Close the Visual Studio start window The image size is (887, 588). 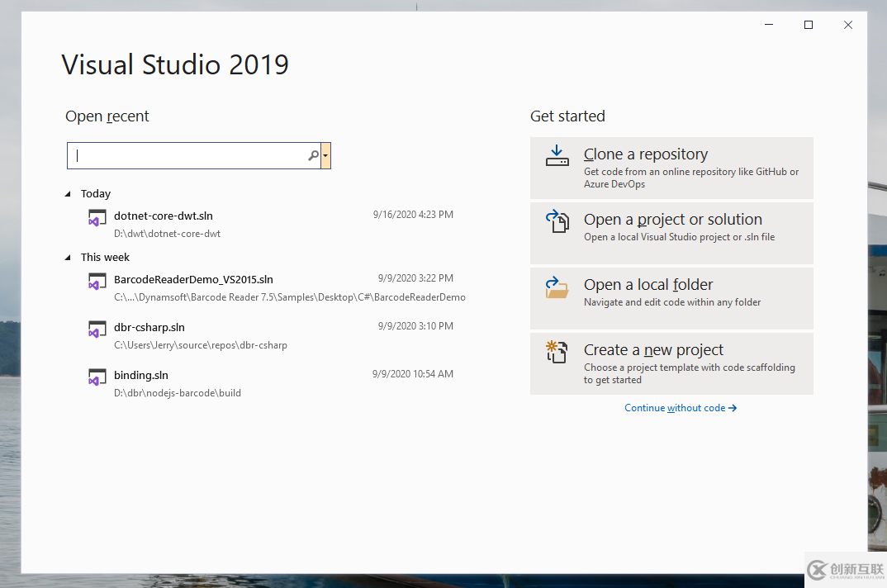tap(848, 25)
